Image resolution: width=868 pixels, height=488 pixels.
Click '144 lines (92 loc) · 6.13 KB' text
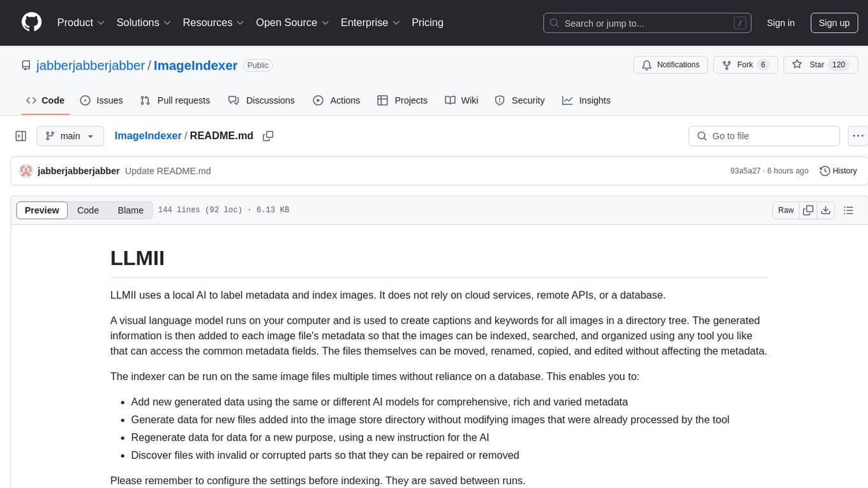point(223,210)
